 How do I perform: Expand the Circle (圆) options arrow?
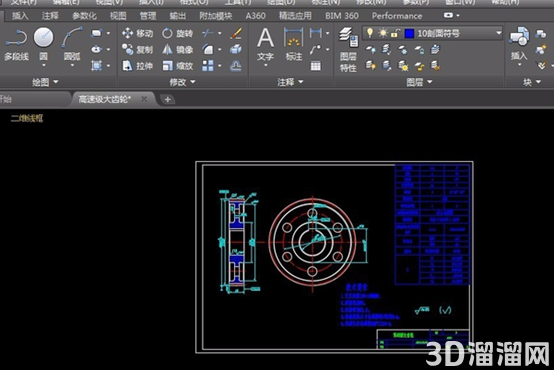tap(43, 65)
